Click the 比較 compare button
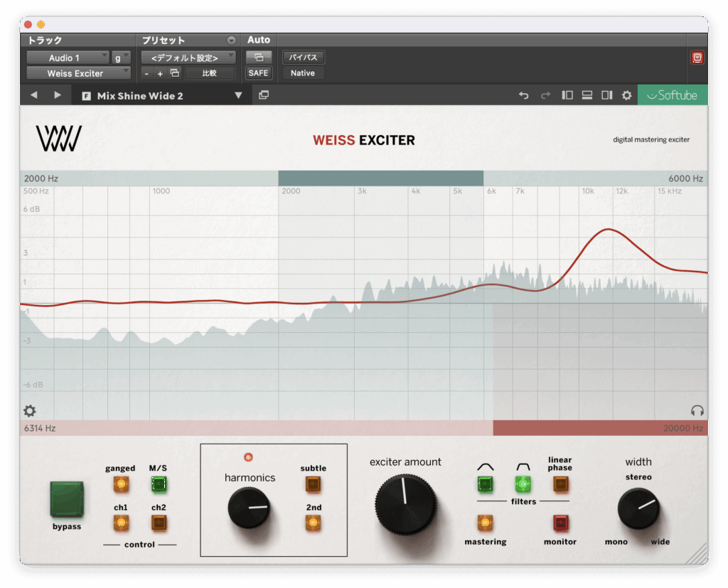The height and width of the screenshot is (588, 728). coord(210,73)
